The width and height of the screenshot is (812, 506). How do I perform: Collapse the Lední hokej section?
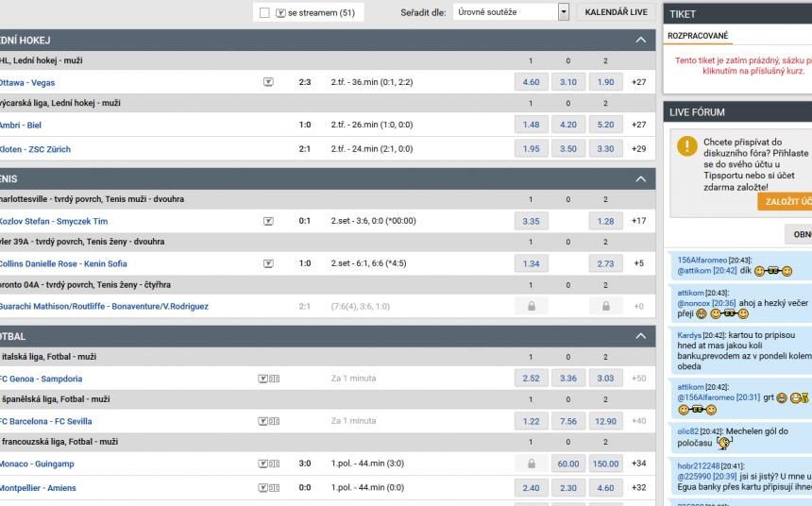pyautogui.click(x=640, y=40)
